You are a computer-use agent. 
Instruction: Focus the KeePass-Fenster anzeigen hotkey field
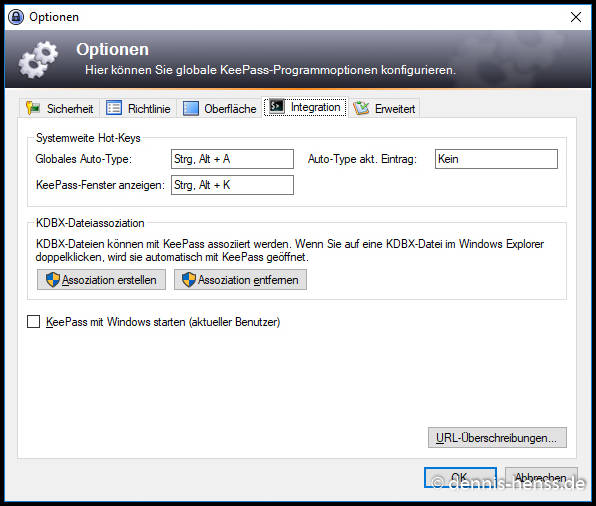(x=232, y=185)
